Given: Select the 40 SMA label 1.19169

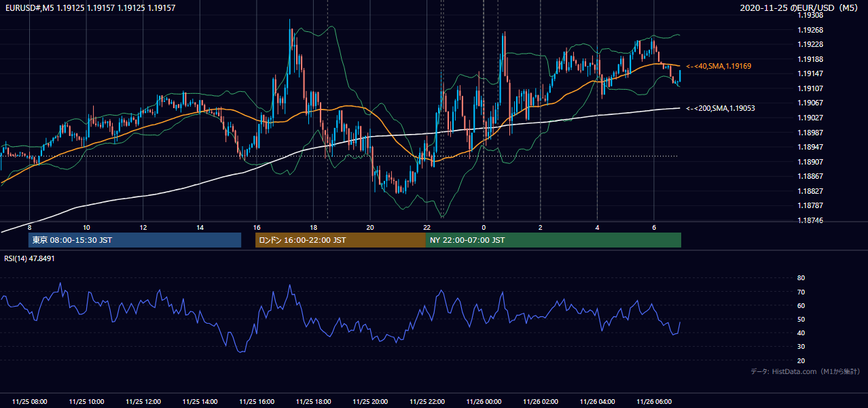Looking at the screenshot, I should (x=719, y=66).
